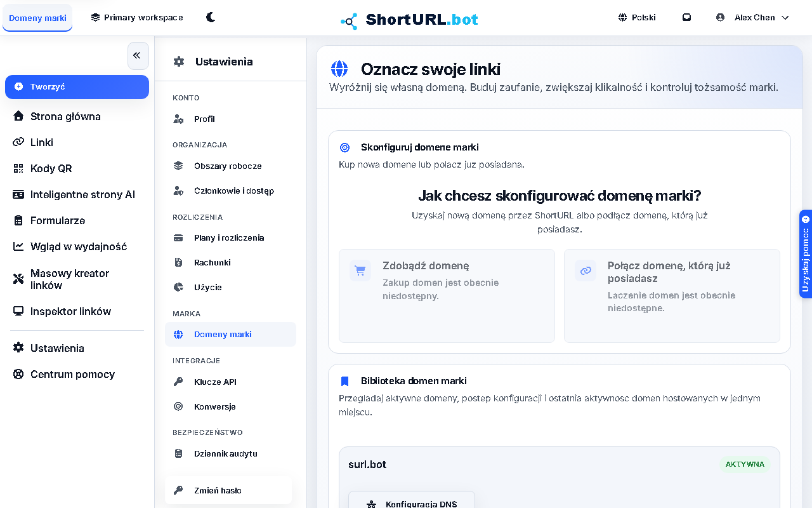This screenshot has height=508, width=812.
Task: Click the Zmień hasło button
Action: click(228, 490)
